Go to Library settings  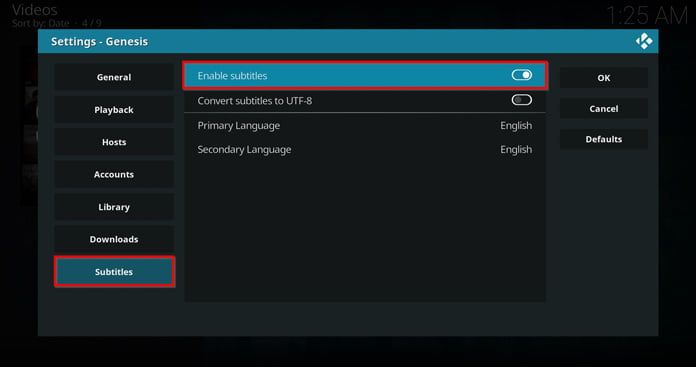pos(114,207)
